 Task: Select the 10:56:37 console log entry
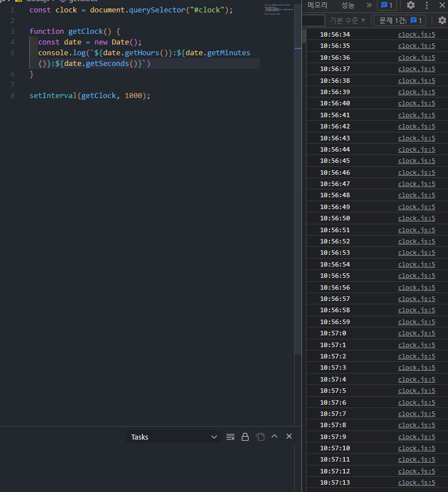click(x=377, y=69)
